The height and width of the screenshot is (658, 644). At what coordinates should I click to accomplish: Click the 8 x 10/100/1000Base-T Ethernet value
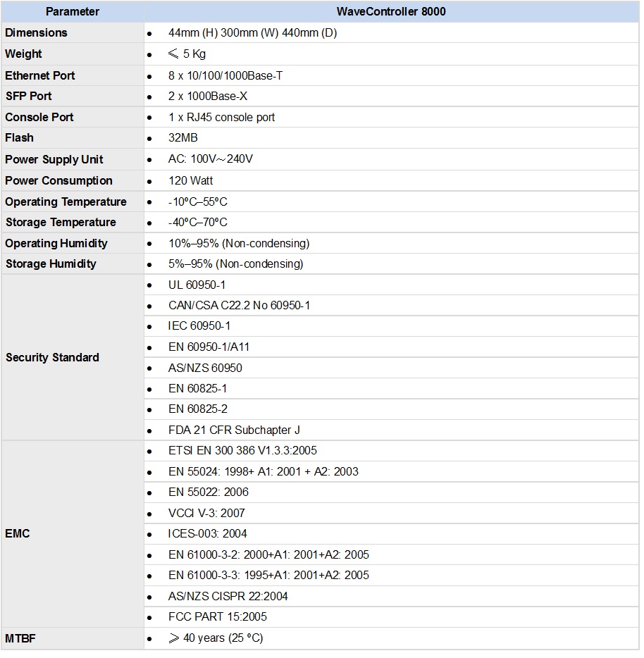point(225,75)
